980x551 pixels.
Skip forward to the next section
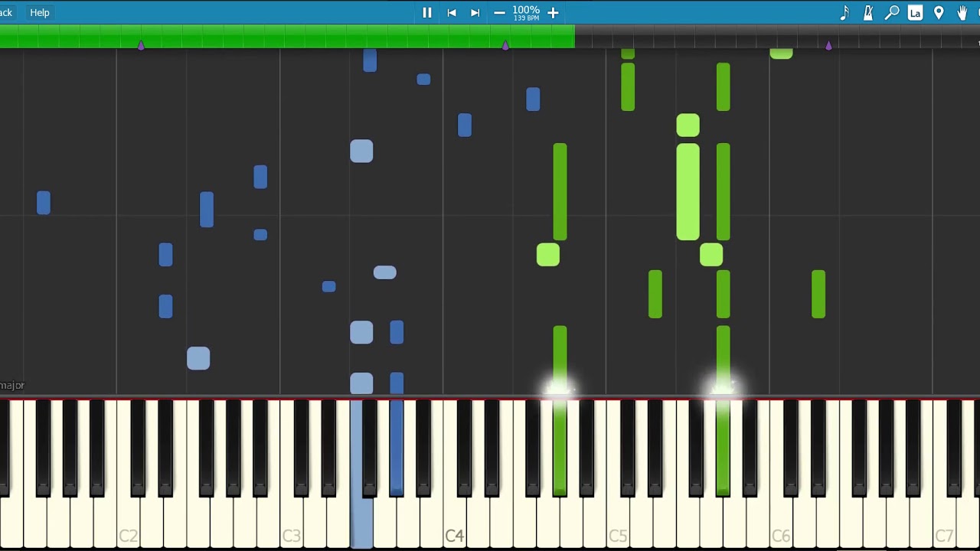click(475, 13)
